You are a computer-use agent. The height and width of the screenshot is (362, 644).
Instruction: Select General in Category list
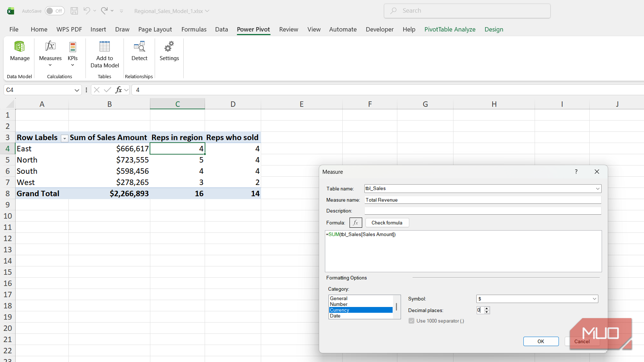coord(361,298)
